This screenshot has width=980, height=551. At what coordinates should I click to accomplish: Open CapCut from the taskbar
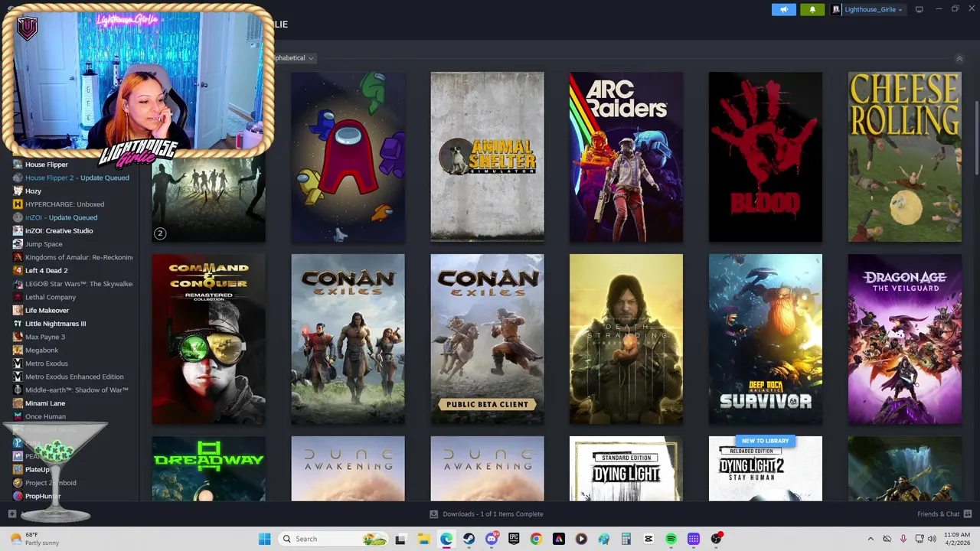click(648, 539)
